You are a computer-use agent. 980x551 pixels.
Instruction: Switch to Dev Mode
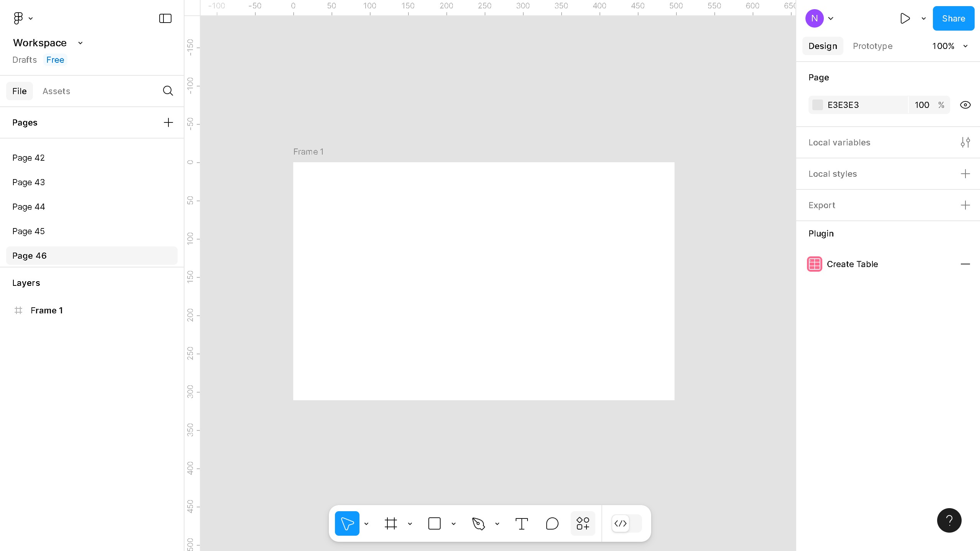pos(621,523)
